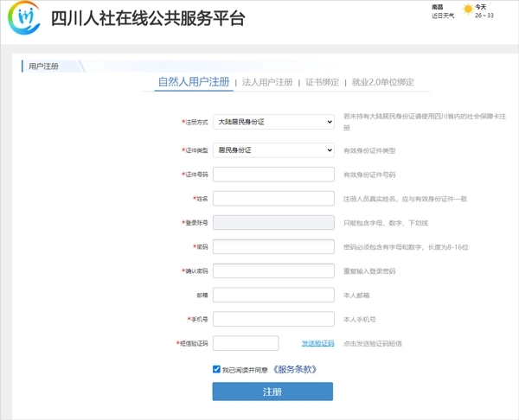
Task: Select the 确认密码 input field
Action: (x=272, y=271)
